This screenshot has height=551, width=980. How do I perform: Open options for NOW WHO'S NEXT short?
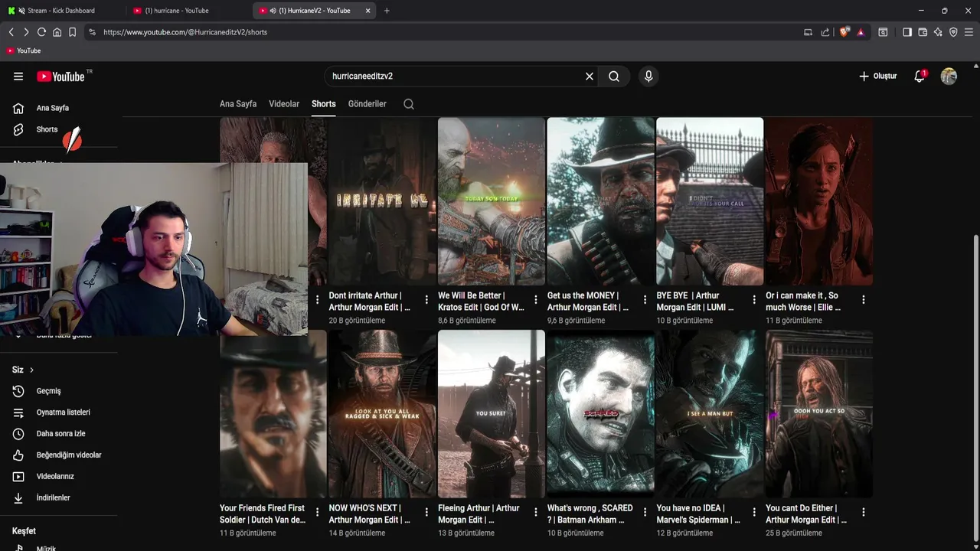426,513
